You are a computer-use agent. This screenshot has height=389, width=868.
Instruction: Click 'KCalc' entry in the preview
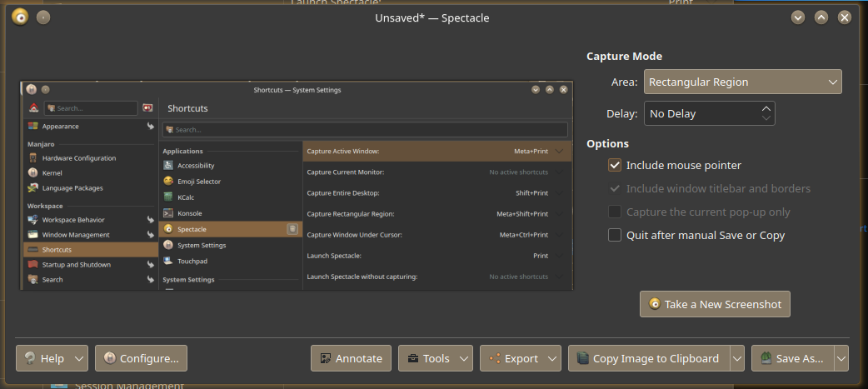[186, 197]
